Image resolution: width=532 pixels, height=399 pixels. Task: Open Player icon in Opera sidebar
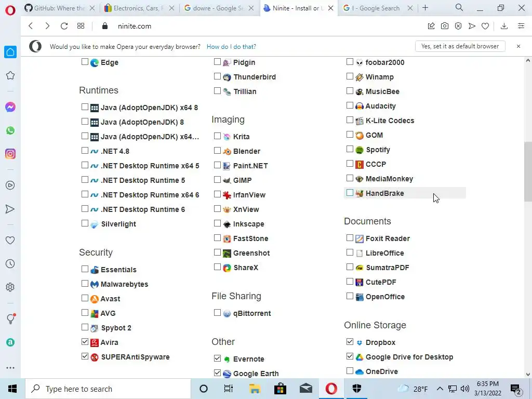pyautogui.click(x=10, y=185)
